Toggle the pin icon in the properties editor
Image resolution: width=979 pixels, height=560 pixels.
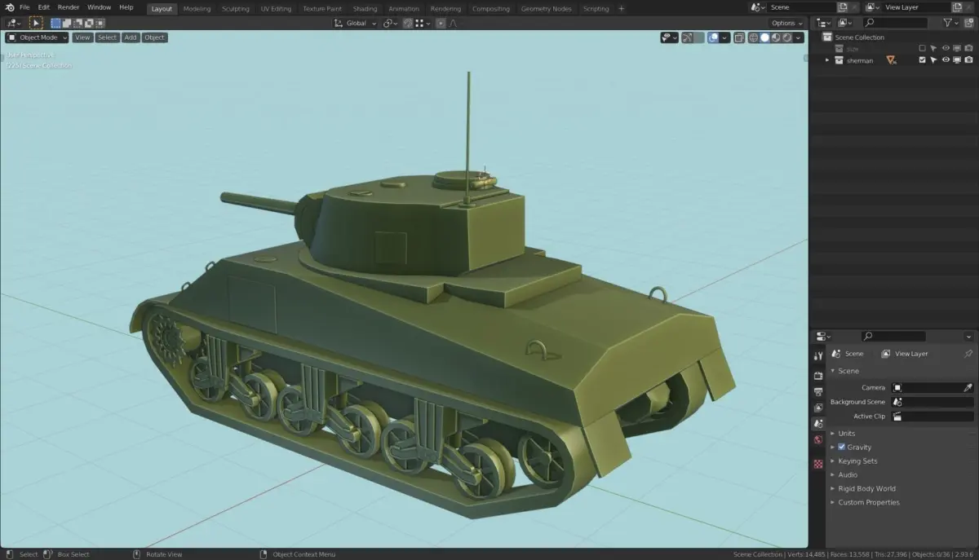(968, 354)
